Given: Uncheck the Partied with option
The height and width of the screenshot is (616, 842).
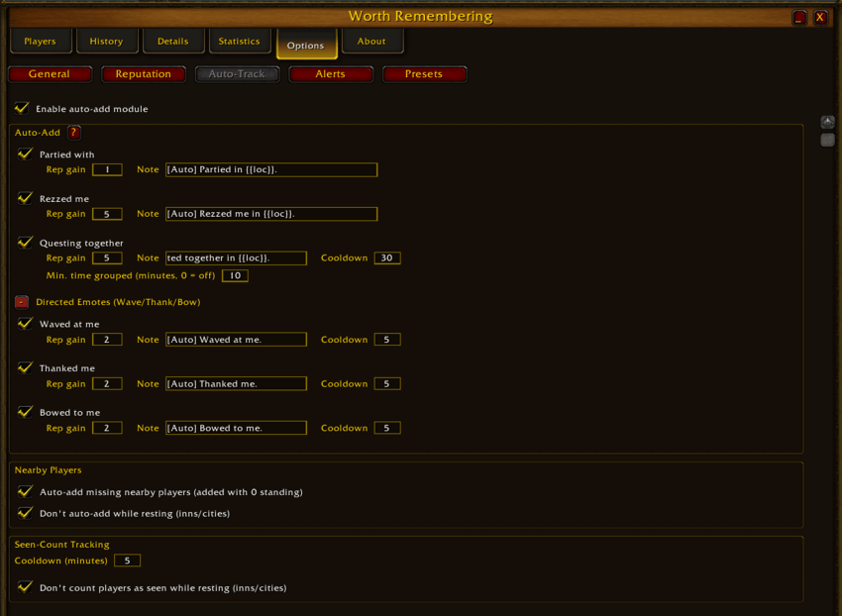Looking at the screenshot, I should click(25, 154).
